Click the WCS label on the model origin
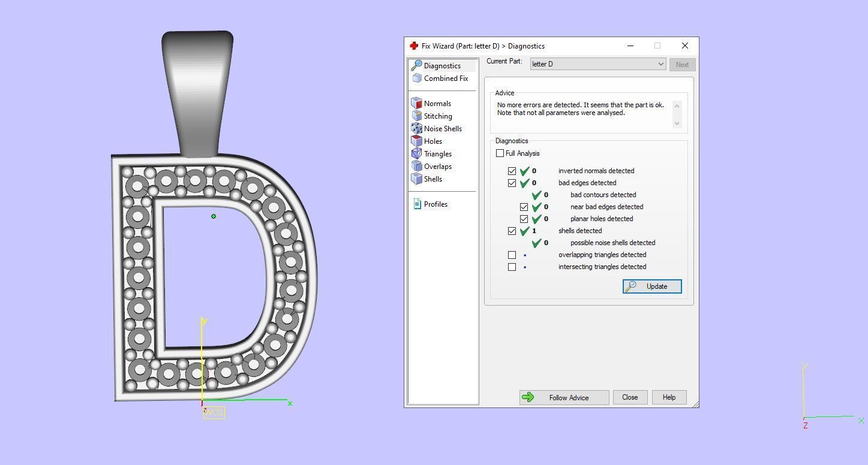868x465 pixels. (x=214, y=412)
